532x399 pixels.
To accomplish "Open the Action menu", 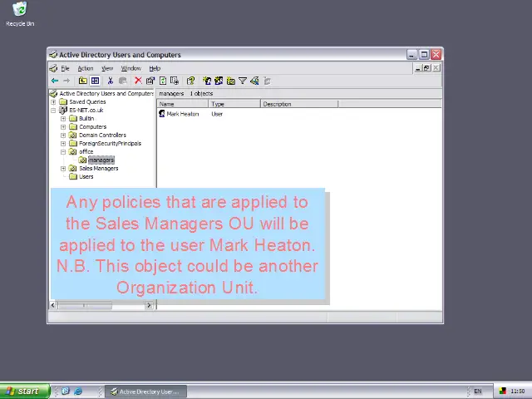I will 86,68.
